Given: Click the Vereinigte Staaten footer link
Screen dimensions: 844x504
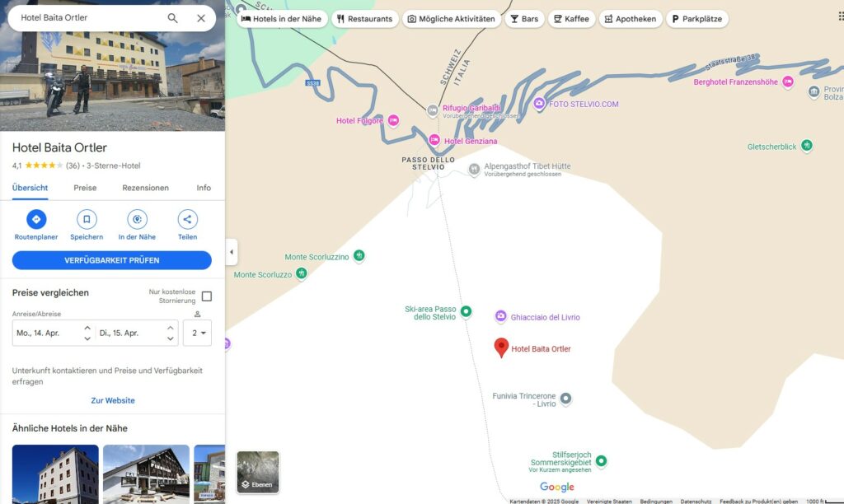Looking at the screenshot, I should click(x=609, y=501).
